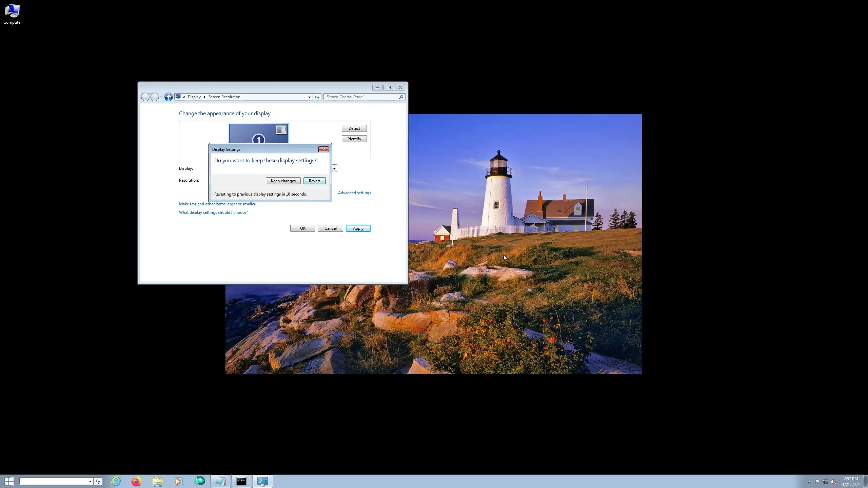Open Internet Explorer from taskbar
This screenshot has height=488, width=868.
pyautogui.click(x=116, y=481)
